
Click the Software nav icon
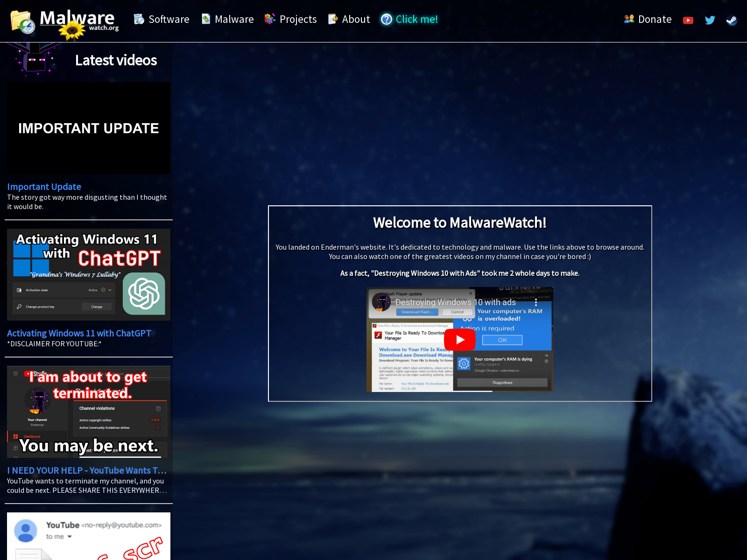139,19
